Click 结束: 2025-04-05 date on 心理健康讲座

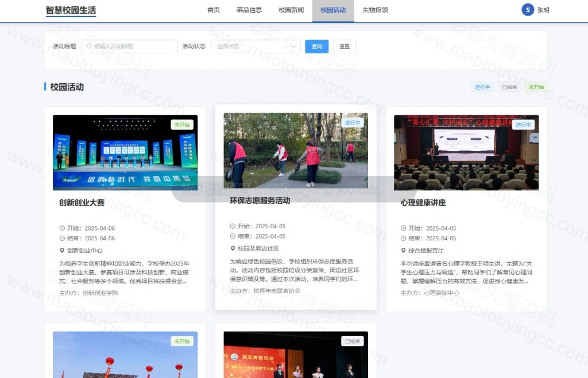[432, 238]
